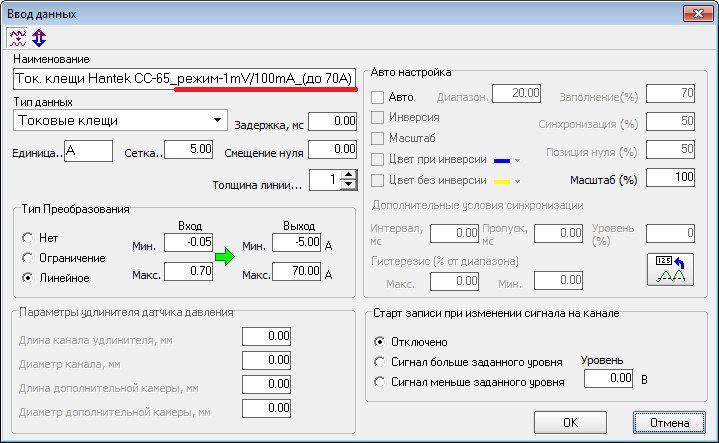
Task: Click the Заполнение(%) field
Action: (670, 94)
